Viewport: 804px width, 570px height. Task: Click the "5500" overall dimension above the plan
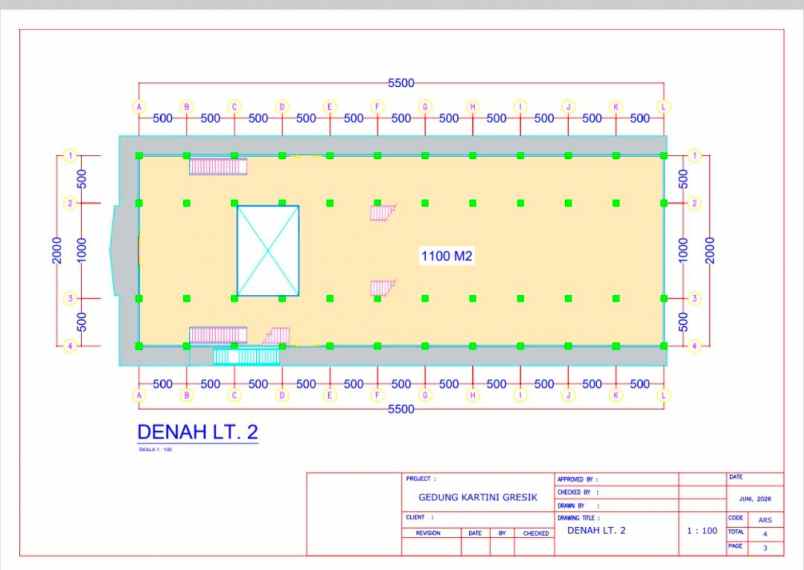coord(401,83)
